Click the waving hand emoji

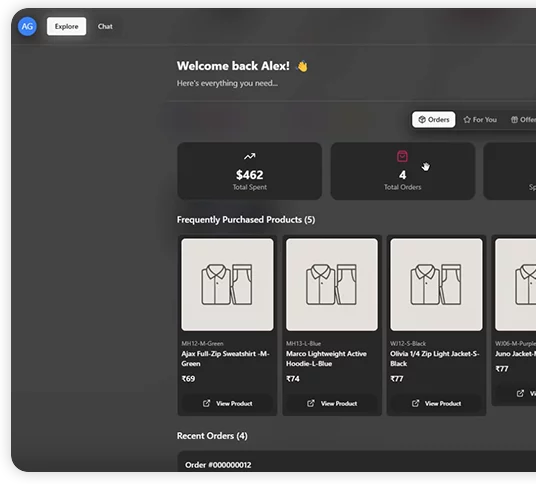pos(302,66)
